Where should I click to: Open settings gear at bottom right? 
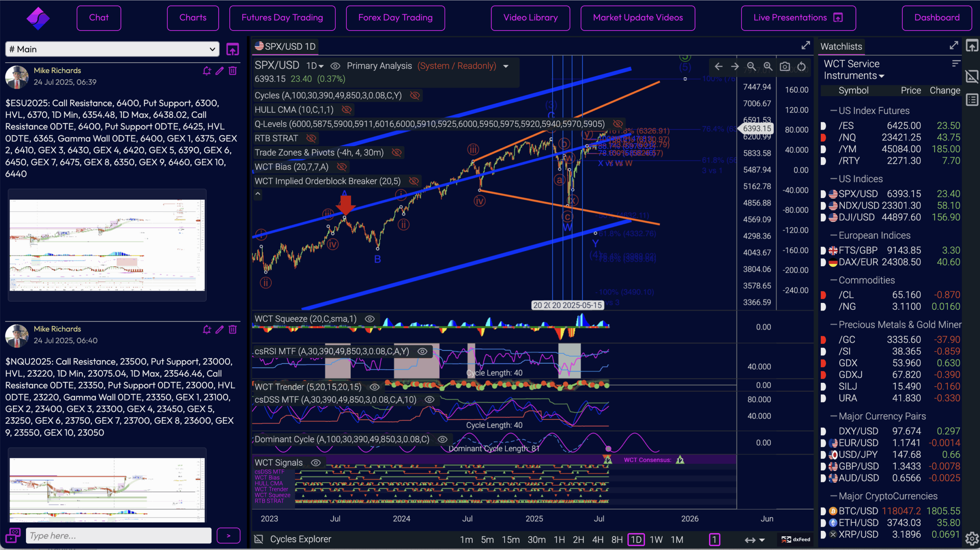point(972,539)
